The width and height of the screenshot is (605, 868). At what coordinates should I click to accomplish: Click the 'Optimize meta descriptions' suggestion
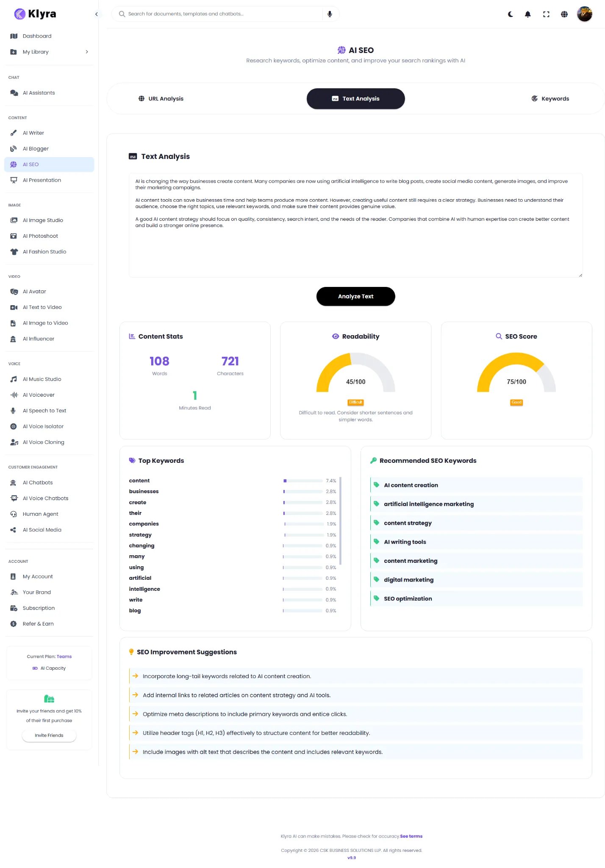pos(356,714)
